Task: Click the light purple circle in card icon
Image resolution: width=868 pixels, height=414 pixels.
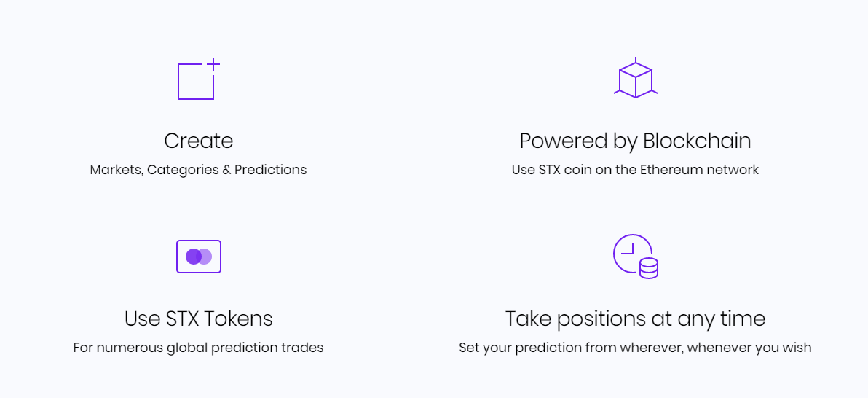Action: pyautogui.click(x=206, y=257)
